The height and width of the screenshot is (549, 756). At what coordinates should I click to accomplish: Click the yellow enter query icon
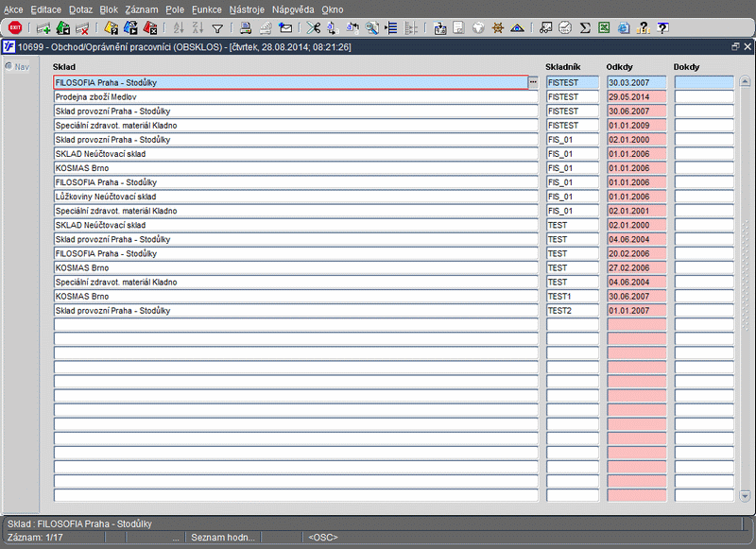click(x=111, y=28)
